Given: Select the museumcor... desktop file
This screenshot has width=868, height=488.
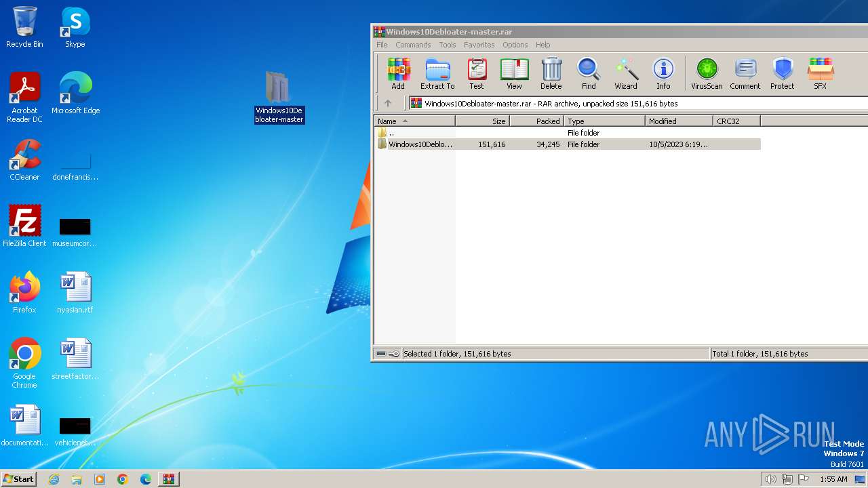Looking at the screenshot, I should (75, 232).
